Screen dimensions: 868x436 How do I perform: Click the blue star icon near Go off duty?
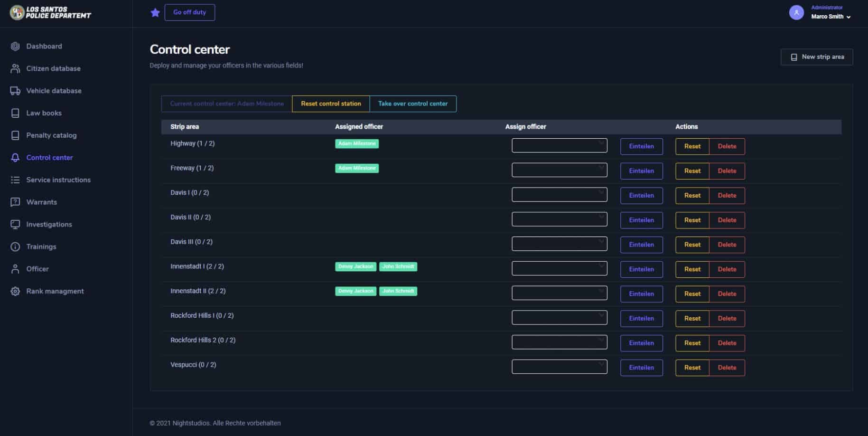coord(155,12)
